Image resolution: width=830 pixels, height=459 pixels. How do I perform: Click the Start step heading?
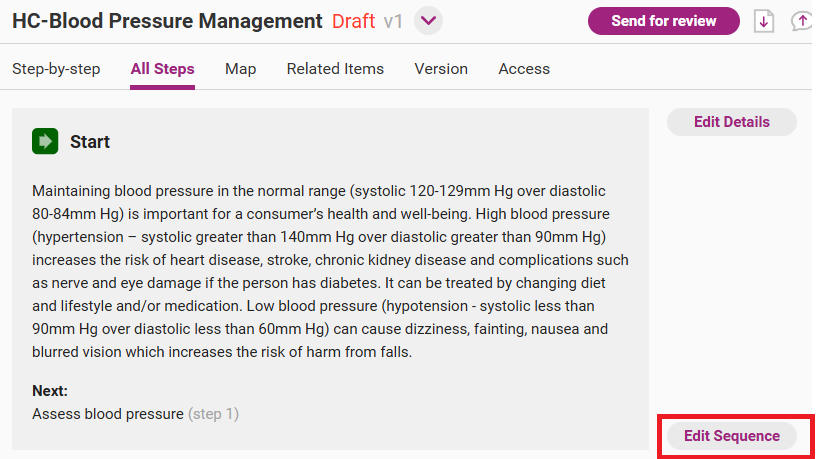point(90,142)
